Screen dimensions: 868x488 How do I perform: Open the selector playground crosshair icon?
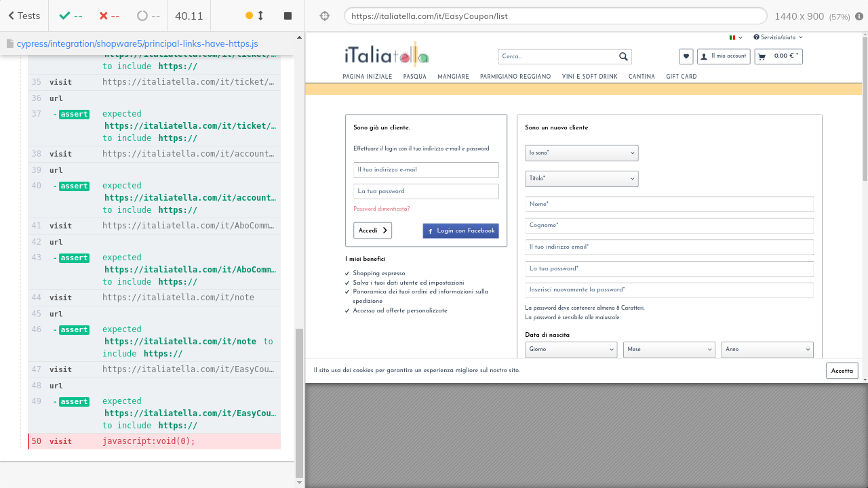[x=324, y=16]
